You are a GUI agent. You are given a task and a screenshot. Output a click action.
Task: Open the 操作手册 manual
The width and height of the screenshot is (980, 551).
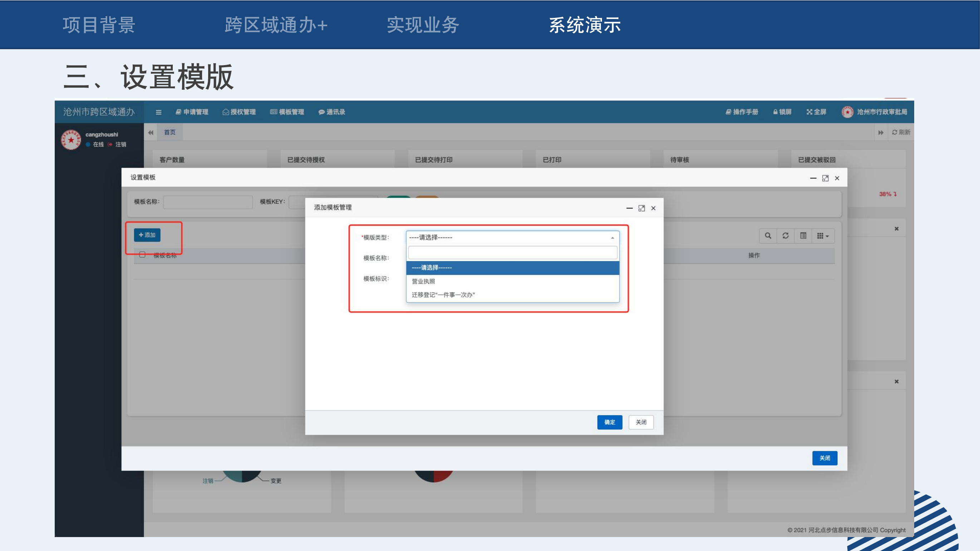coord(742,112)
